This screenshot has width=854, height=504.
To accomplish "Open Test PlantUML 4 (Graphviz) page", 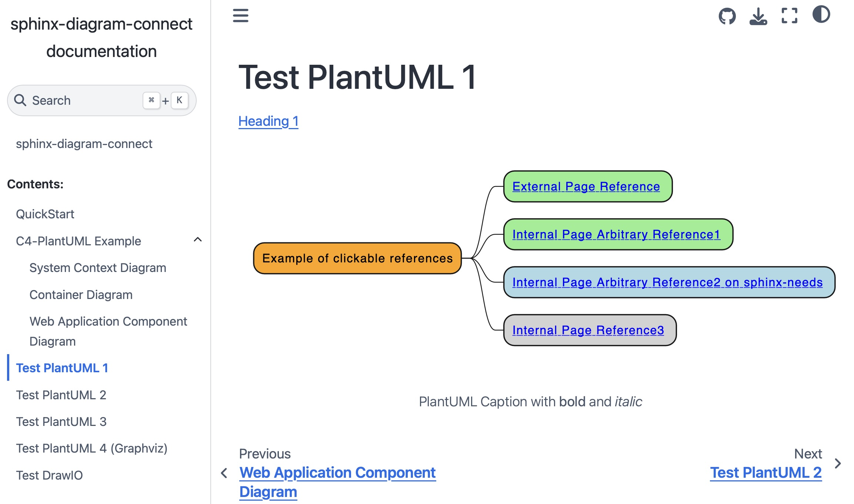I will click(x=91, y=448).
